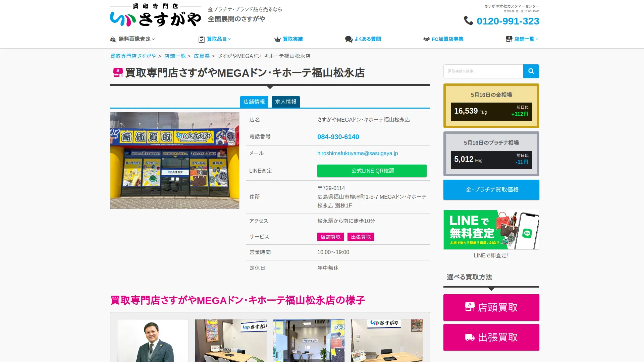Switch to the 求人情報 tab
This screenshot has width=644, height=362.
286,102
